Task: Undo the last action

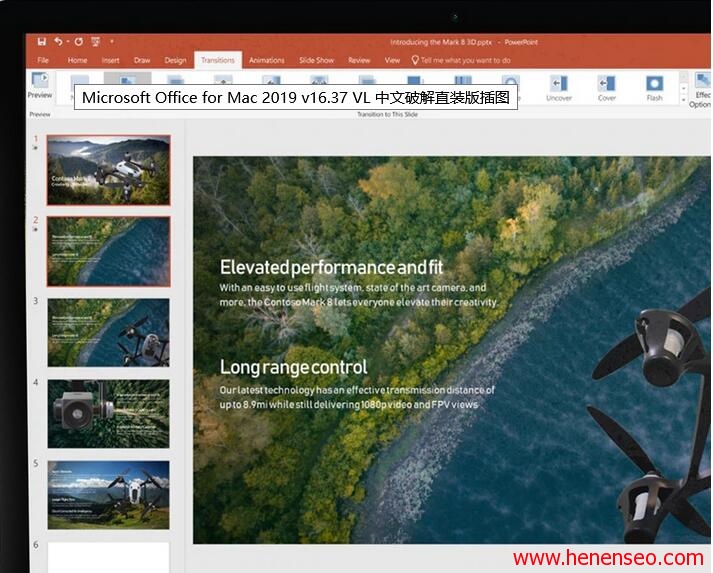Action: coord(58,42)
